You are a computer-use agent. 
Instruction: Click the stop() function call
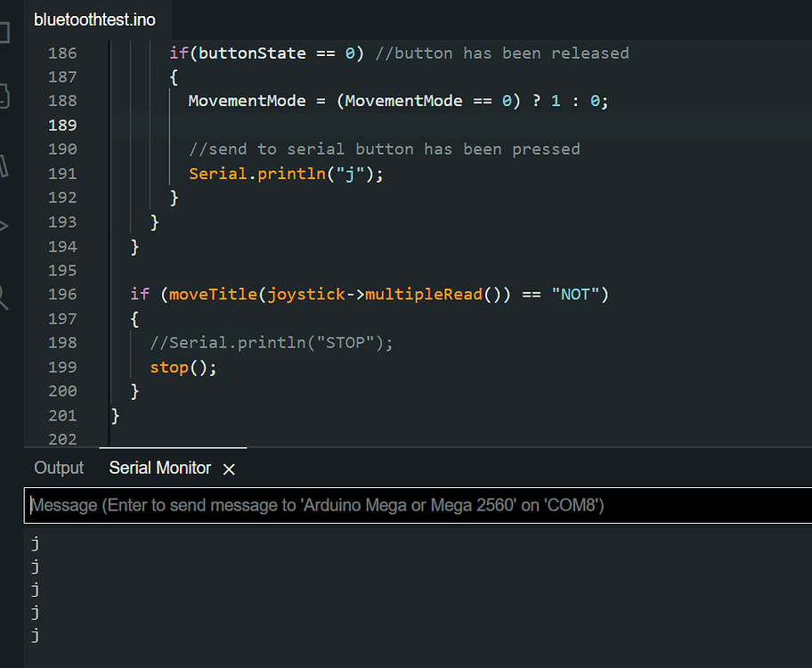183,368
